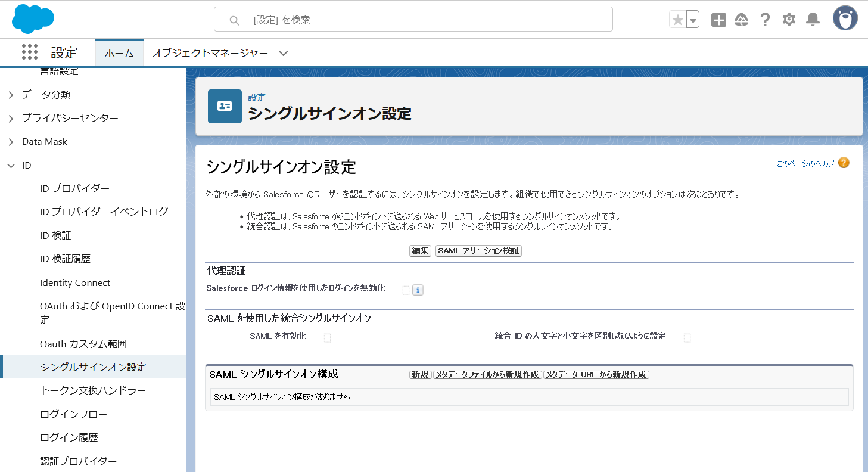Click the 代理認証 section heading
Screen dimensions: 868x472
point(226,271)
